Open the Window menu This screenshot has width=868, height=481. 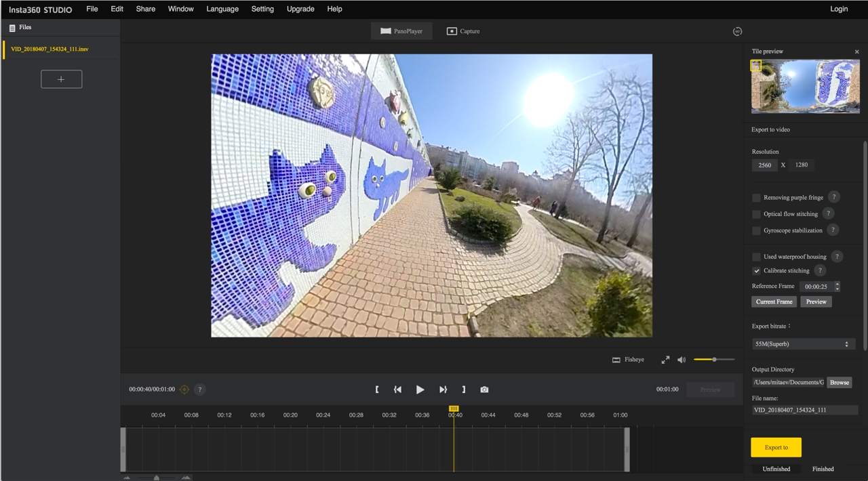click(180, 9)
